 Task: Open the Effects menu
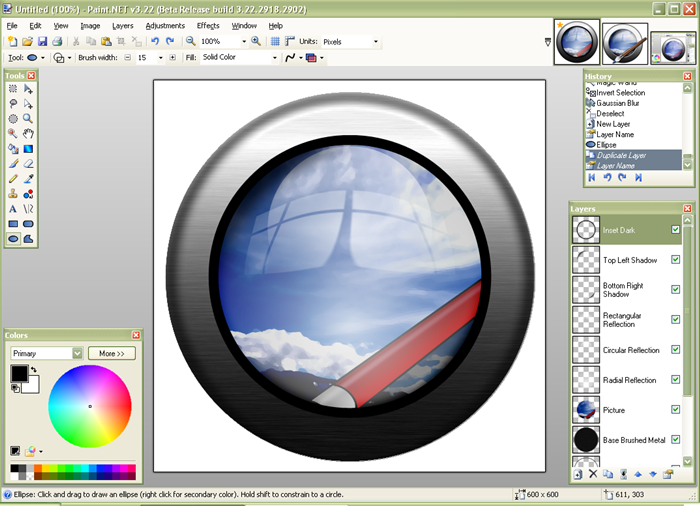point(208,26)
